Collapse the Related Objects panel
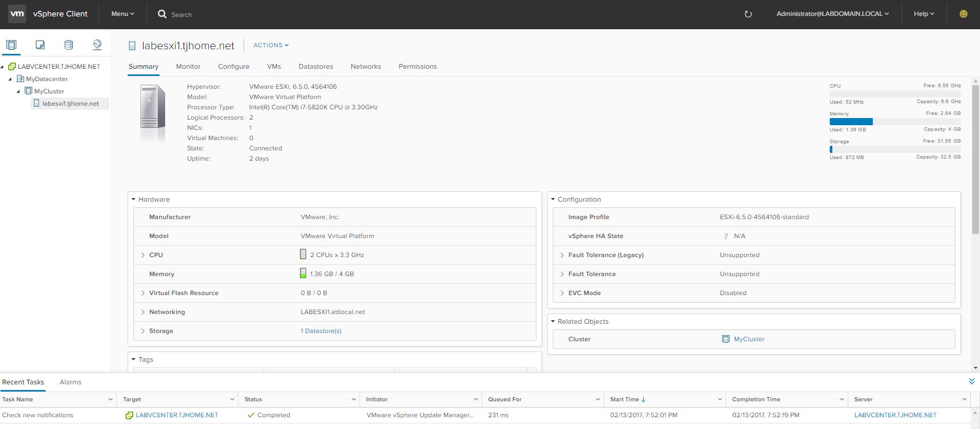Image resolution: width=980 pixels, height=429 pixels. pos(553,321)
